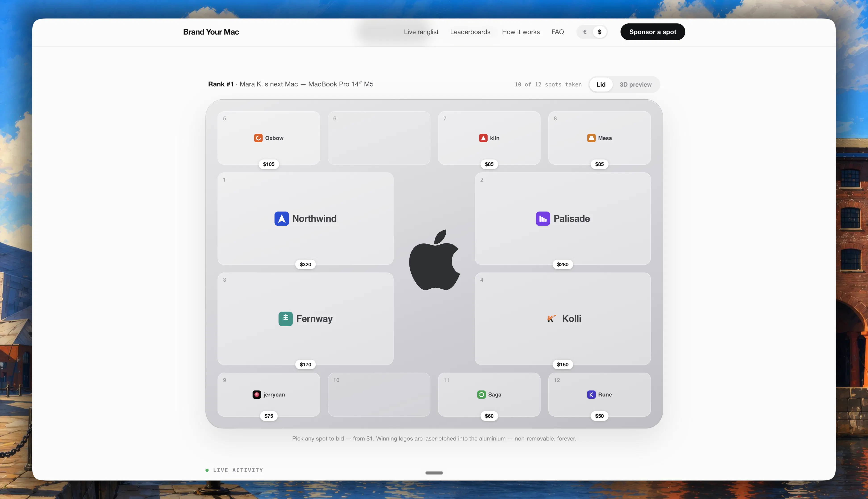
Task: Click the Fernway green icon
Action: [x=285, y=319]
